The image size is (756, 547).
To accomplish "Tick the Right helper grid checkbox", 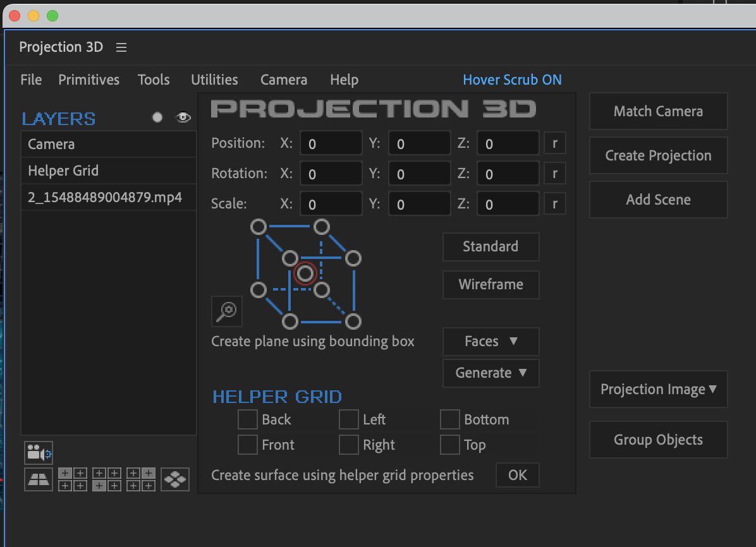I will tap(348, 445).
